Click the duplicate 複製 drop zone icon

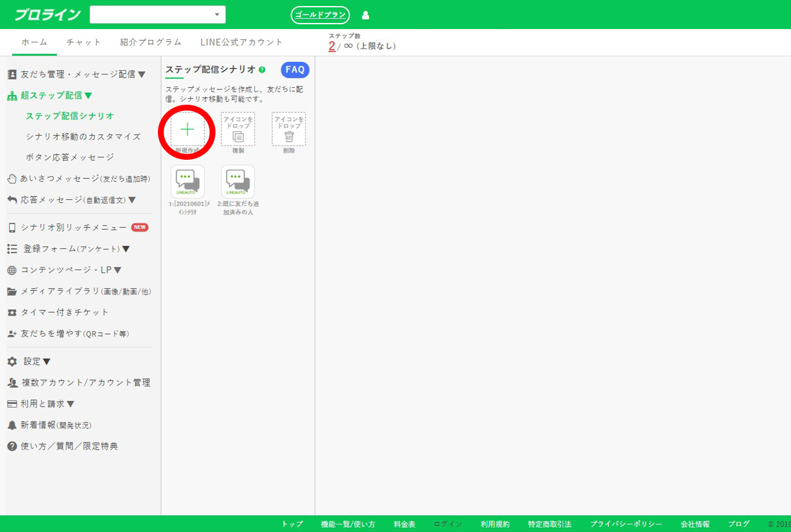click(238, 129)
